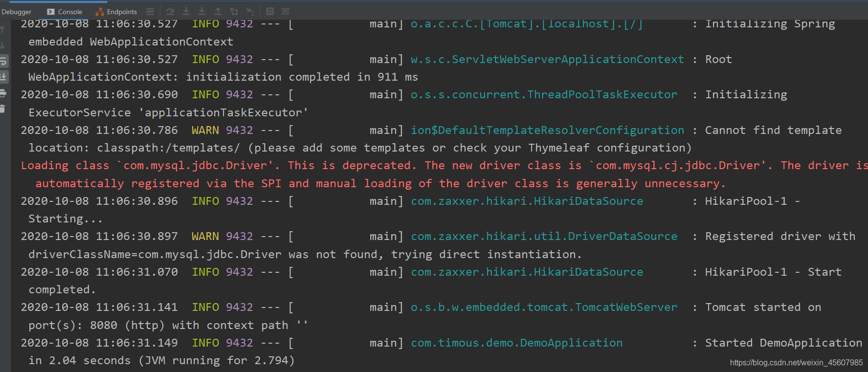Switch to the Debugger tab

coord(16,12)
